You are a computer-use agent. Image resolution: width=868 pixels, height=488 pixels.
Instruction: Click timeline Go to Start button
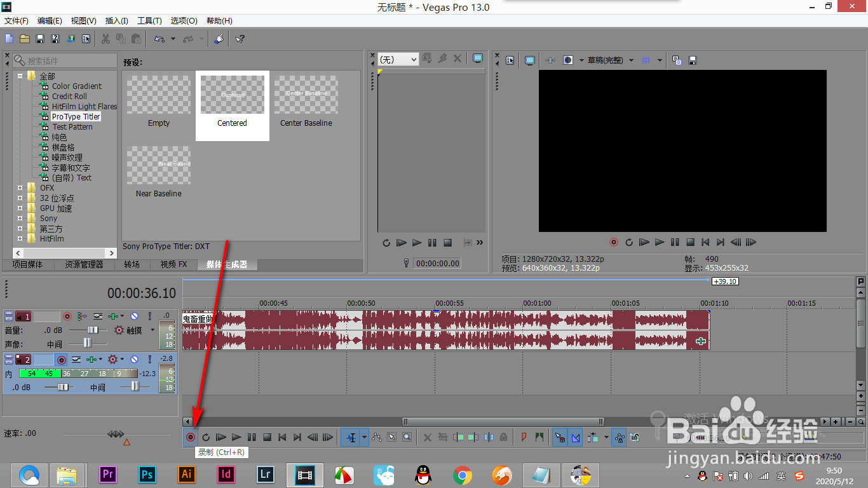(282, 437)
